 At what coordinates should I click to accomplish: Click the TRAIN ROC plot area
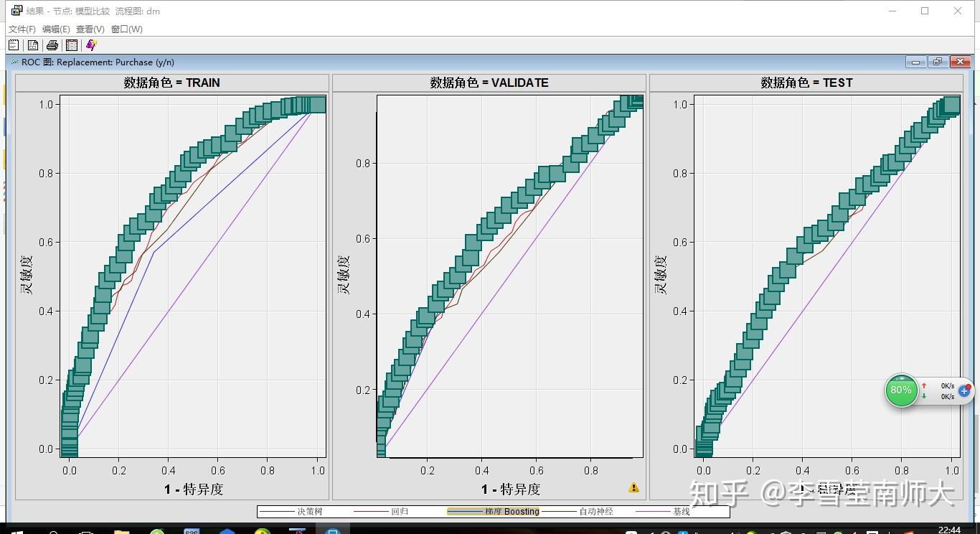pyautogui.click(x=193, y=276)
